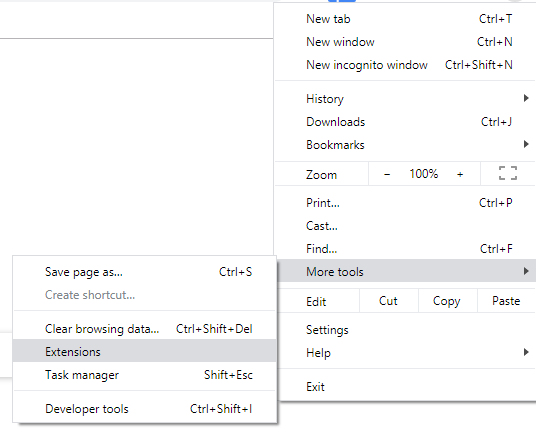
Task: Toggle fullscreen mode icon
Action: (x=508, y=173)
